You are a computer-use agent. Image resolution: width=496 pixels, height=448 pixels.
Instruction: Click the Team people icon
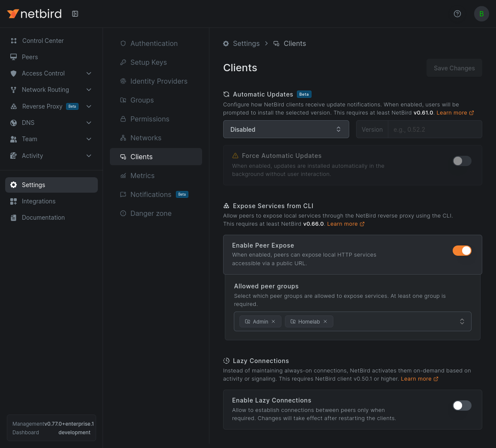pyautogui.click(x=13, y=139)
